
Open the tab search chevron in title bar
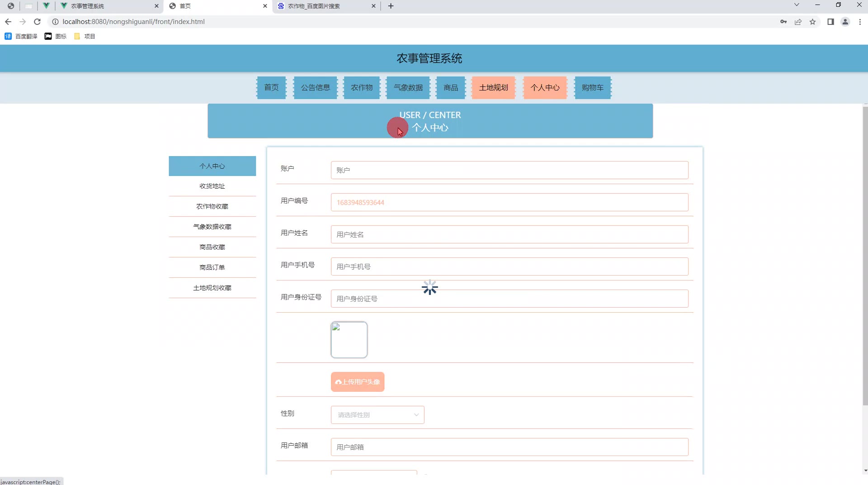pyautogui.click(x=797, y=5)
